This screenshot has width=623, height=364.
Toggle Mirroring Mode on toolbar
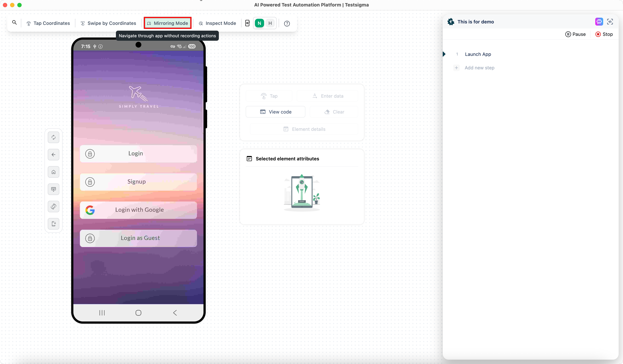(168, 23)
